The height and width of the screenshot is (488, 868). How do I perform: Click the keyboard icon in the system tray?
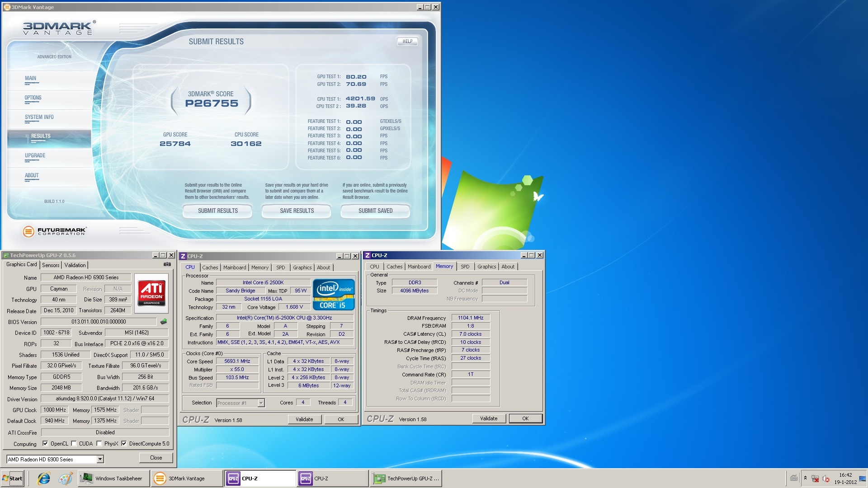(794, 478)
